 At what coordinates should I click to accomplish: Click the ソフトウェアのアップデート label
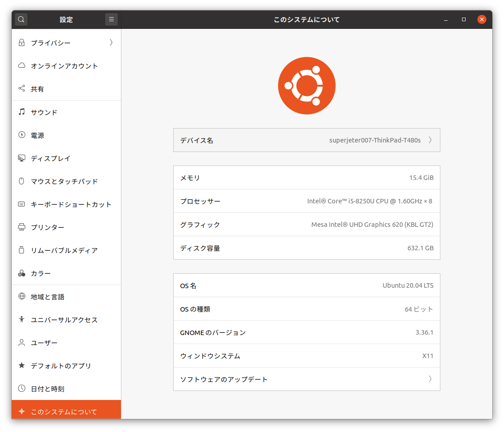[224, 379]
